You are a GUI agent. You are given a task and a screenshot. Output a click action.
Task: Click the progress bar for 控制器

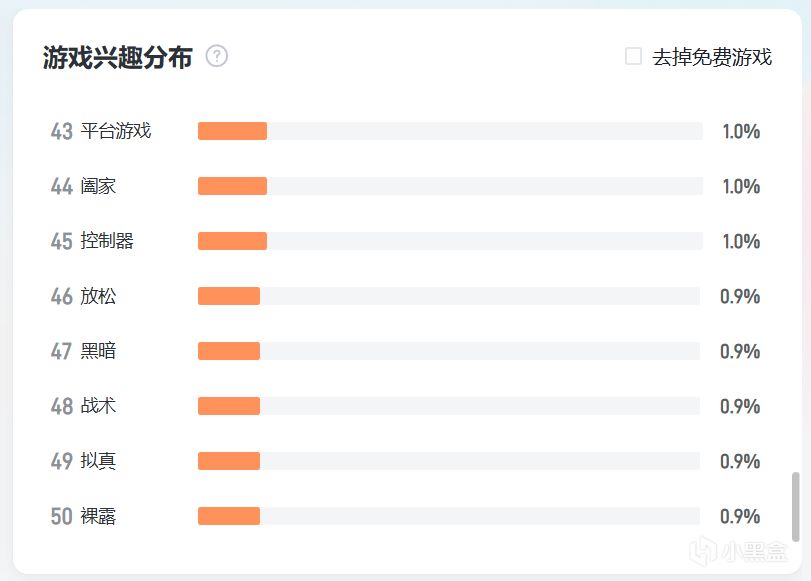[x=450, y=241]
